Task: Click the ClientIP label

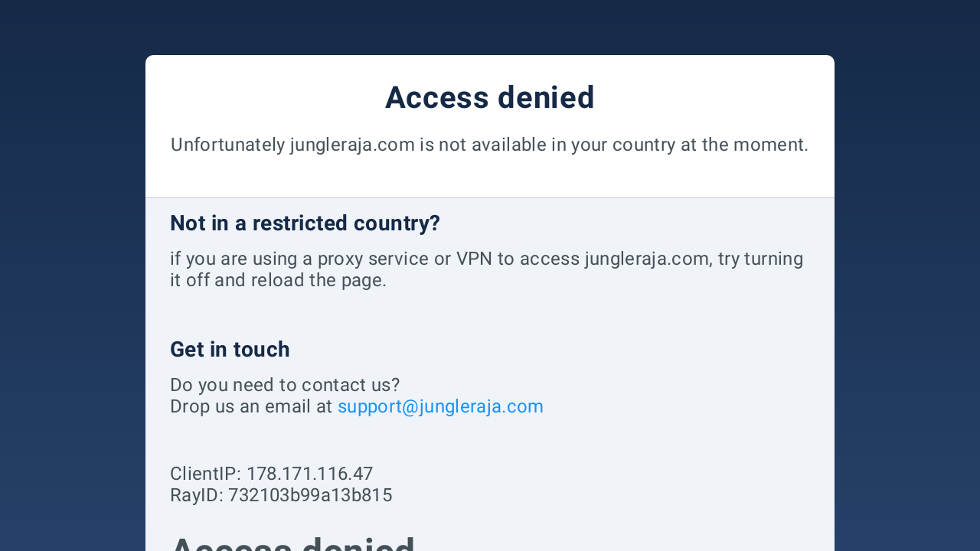Action: click(x=205, y=474)
